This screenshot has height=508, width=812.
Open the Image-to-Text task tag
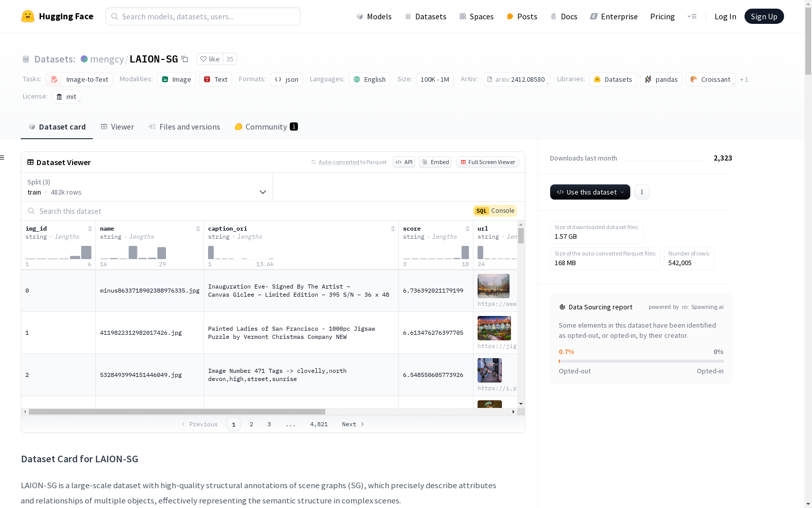[x=79, y=79]
